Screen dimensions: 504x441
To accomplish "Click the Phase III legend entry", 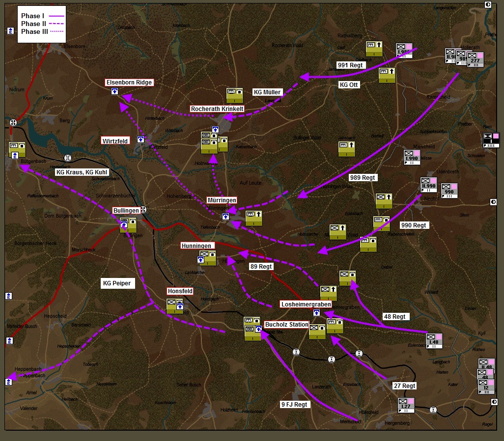I will pos(42,31).
